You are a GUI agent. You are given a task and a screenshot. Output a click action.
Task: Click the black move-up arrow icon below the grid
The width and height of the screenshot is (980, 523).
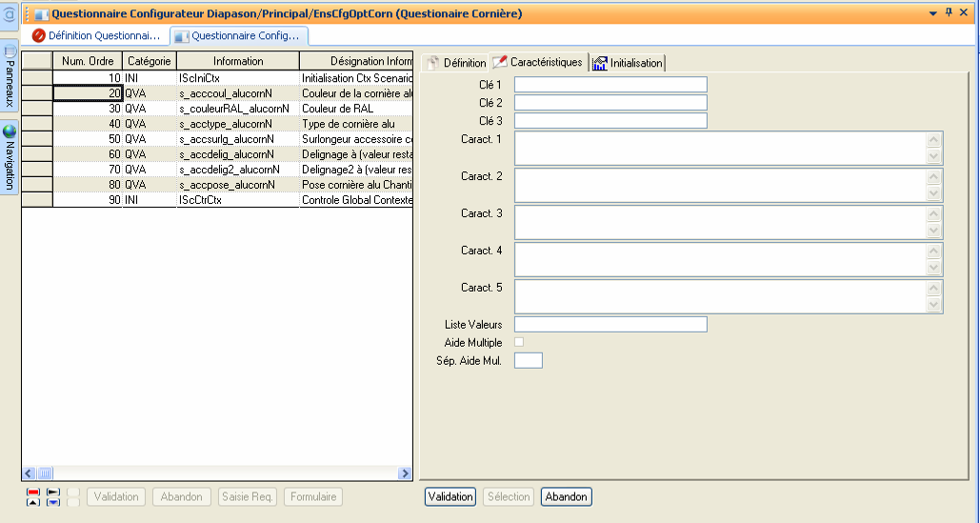[x=33, y=502]
